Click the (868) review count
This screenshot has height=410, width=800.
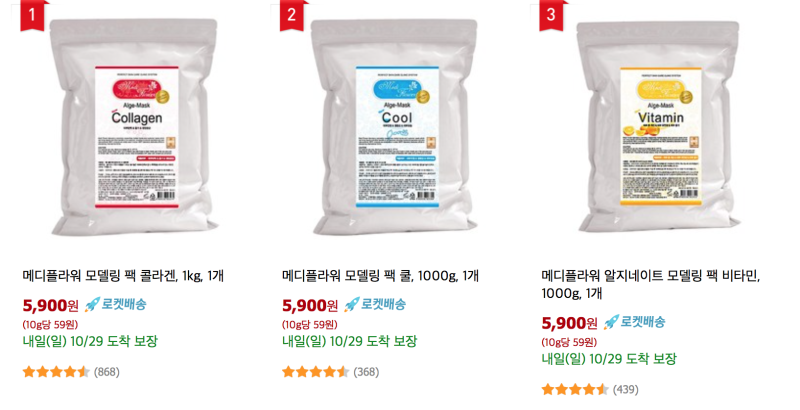coord(107,372)
